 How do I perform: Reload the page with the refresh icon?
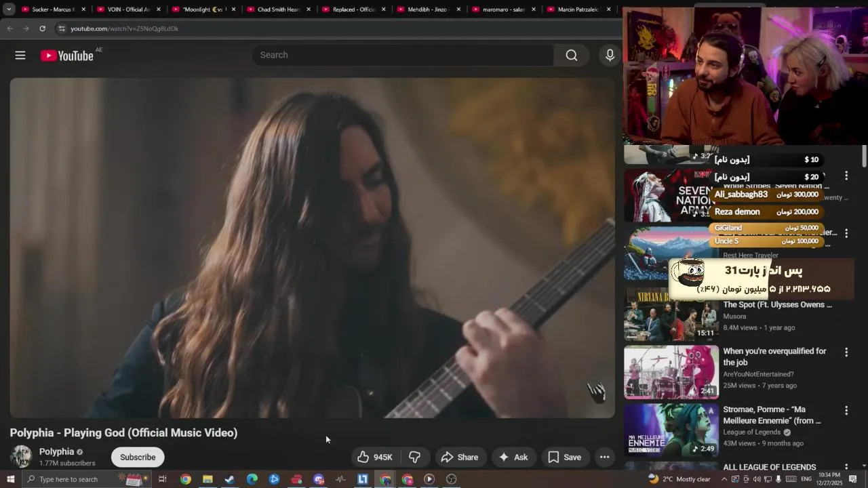pyautogui.click(x=42, y=28)
